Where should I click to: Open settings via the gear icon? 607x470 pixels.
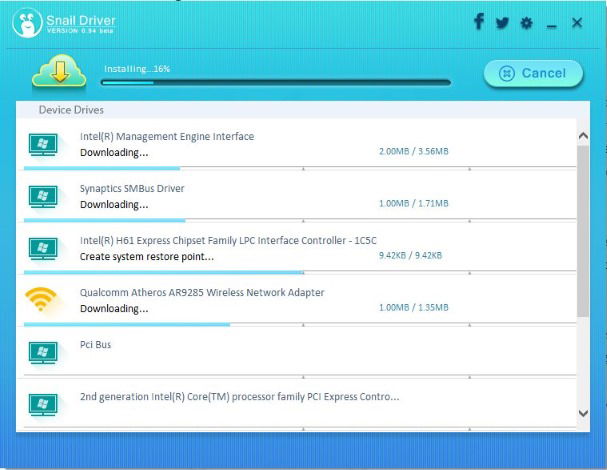click(526, 23)
